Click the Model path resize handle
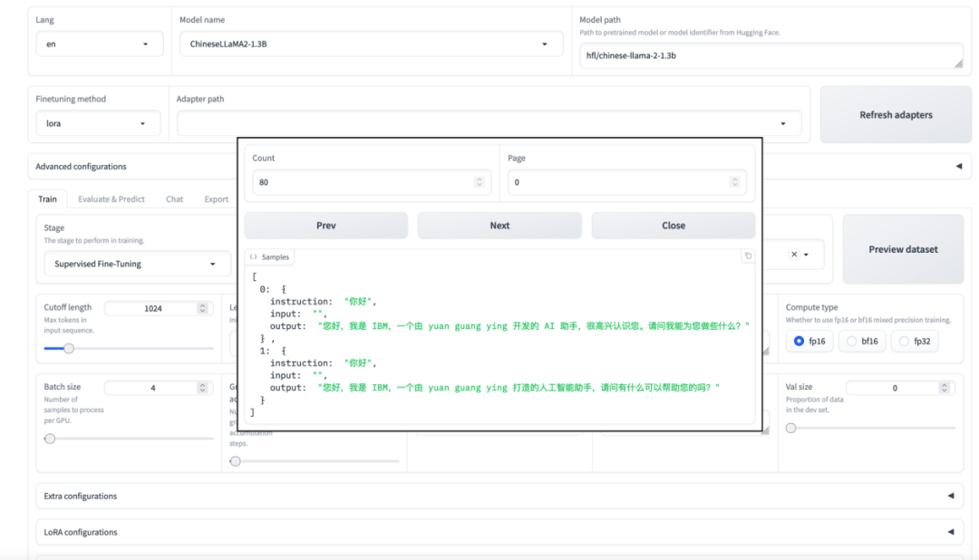The height and width of the screenshot is (560, 979). (958, 63)
